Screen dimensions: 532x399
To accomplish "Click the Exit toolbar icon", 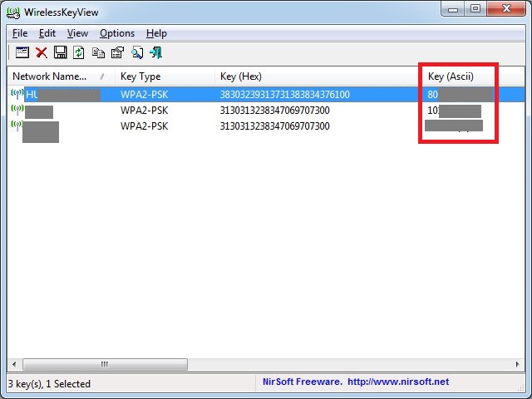I will pyautogui.click(x=156, y=52).
